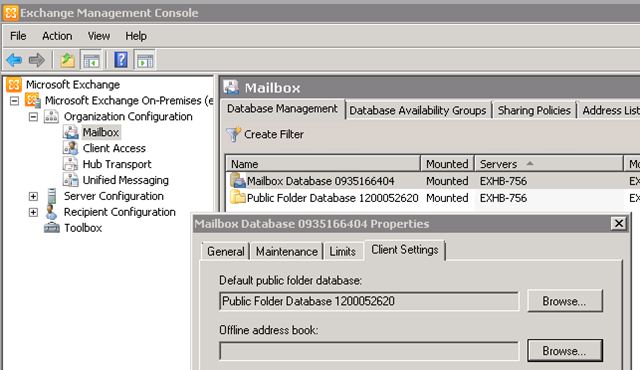Select Hub Transport tree label
Image resolution: width=640 pixels, height=370 pixels.
coord(117,164)
